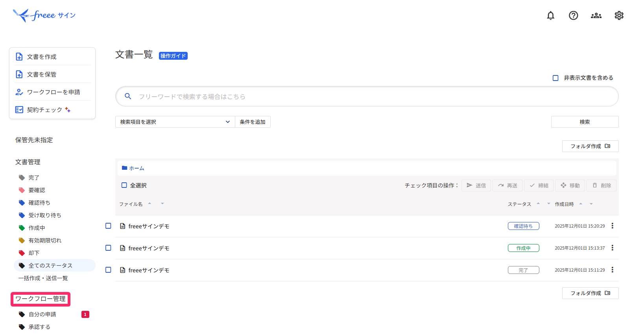Click the 送信 bulk action button
Screen dimensions: 644x336
476,185
